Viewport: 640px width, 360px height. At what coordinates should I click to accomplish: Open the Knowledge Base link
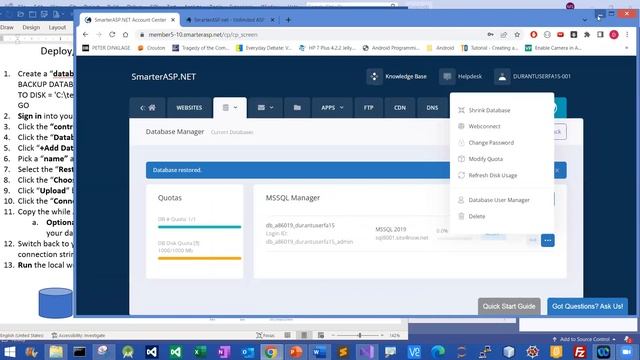pyautogui.click(x=397, y=76)
